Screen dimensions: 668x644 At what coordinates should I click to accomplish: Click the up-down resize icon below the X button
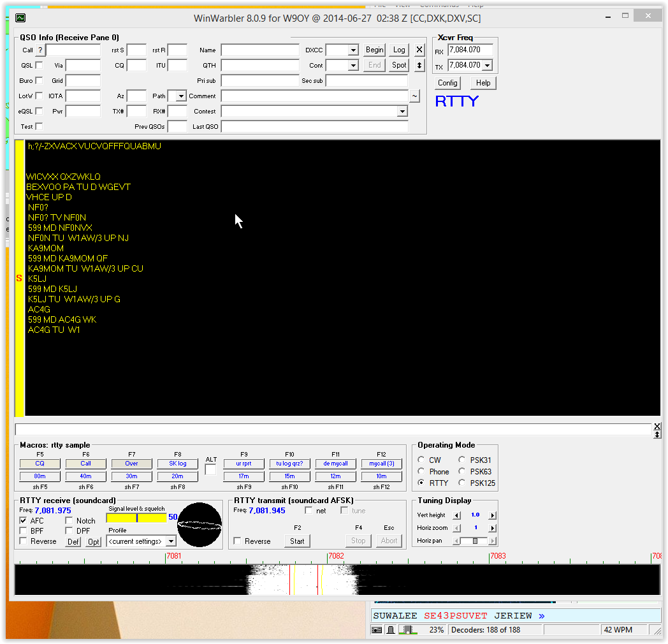pyautogui.click(x=419, y=64)
